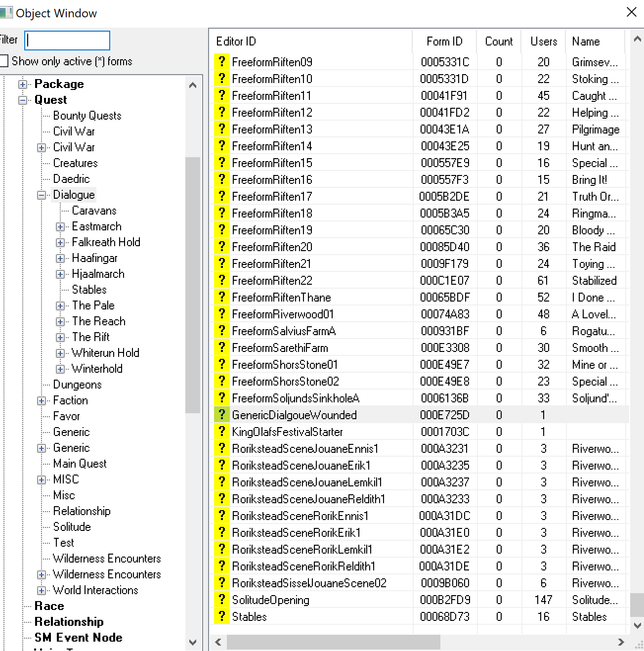The image size is (644, 651).
Task: Select the icon next to FreeformRiverwood01
Action: click(x=221, y=314)
